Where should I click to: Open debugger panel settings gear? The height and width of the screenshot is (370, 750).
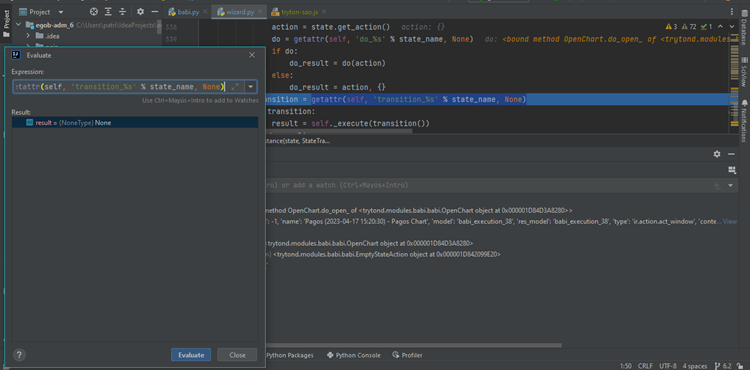[717, 154]
